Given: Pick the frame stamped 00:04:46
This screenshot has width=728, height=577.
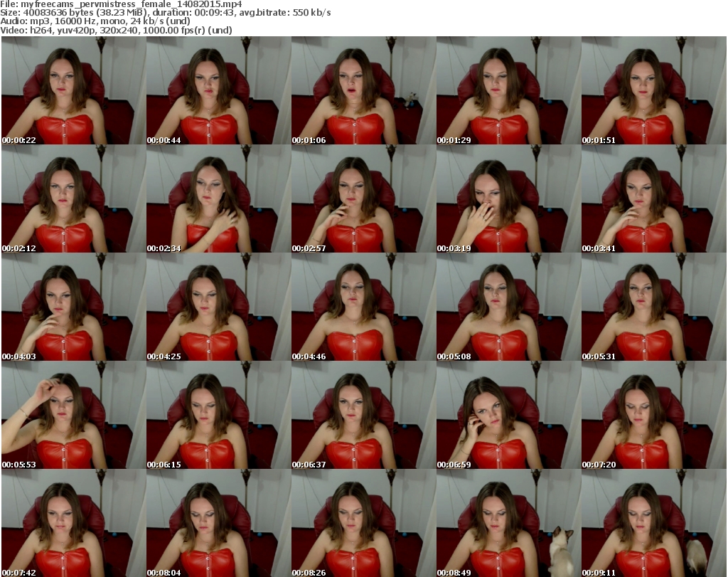Looking at the screenshot, I should coord(363,307).
